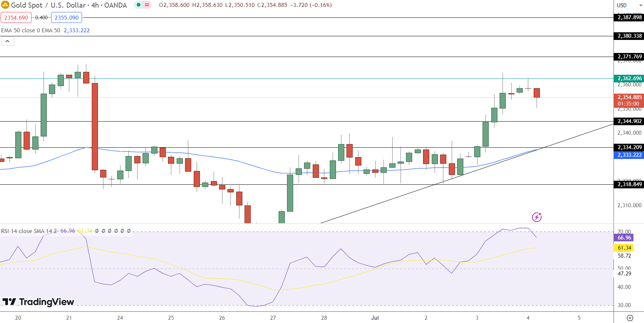Click the pink data-mode wave icon

point(147,5)
